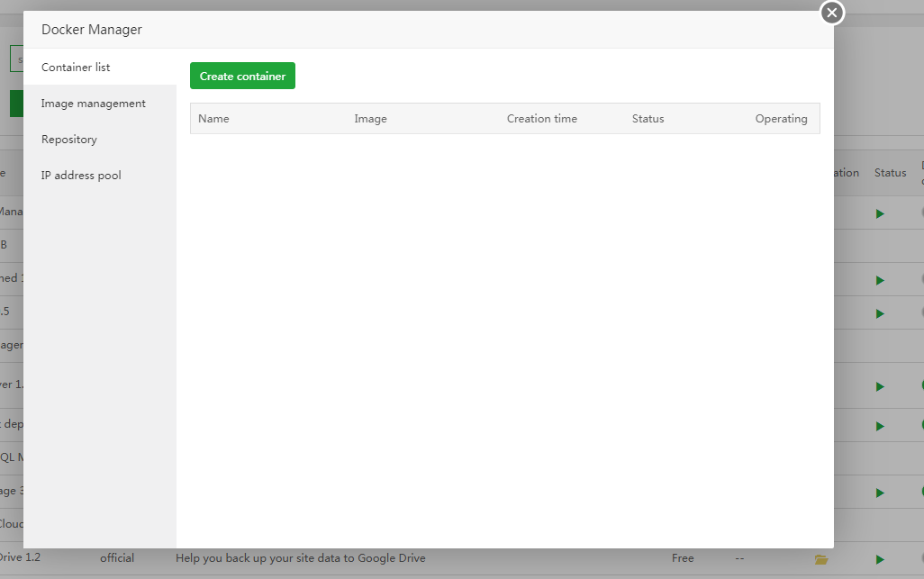This screenshot has width=924, height=579.
Task: Click the 'official' label in bottom row
Action: [117, 557]
